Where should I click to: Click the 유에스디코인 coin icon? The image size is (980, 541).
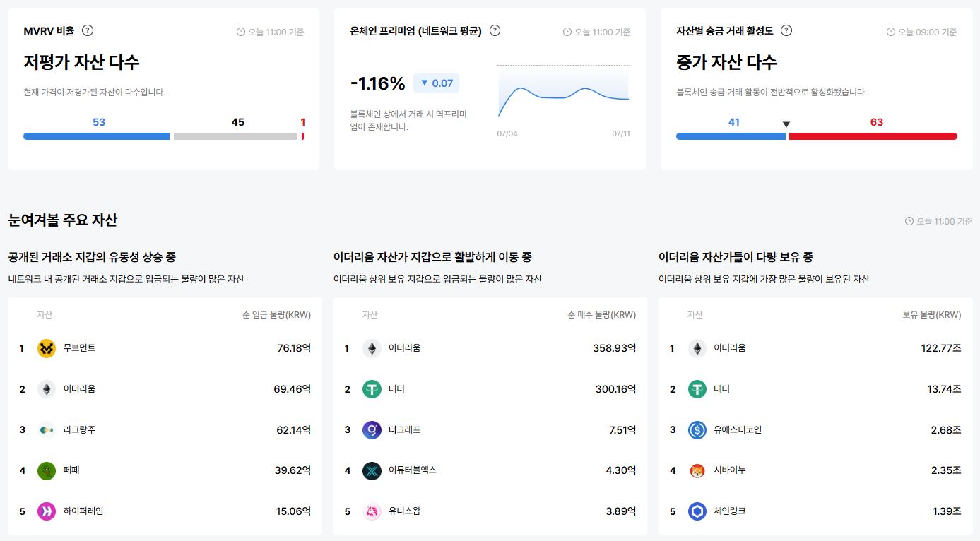[697, 429]
